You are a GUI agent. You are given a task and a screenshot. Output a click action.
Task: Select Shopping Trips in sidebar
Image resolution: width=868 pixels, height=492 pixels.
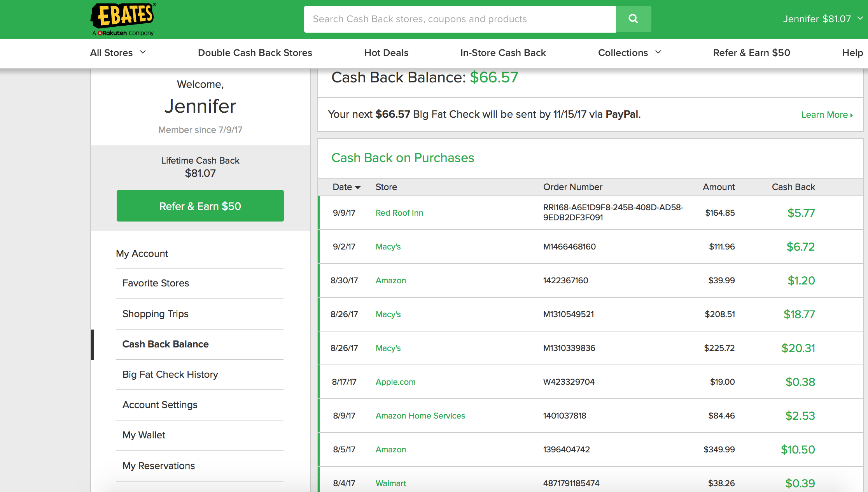coord(155,314)
